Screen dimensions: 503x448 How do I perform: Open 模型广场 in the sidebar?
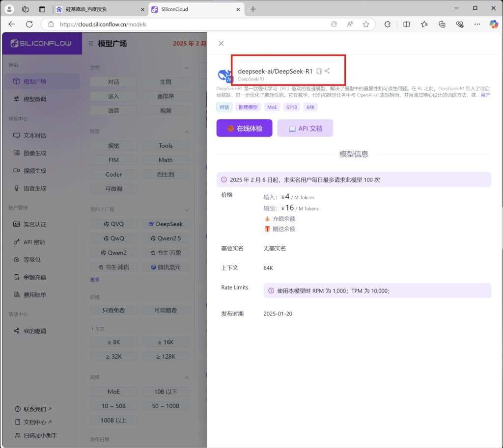(42, 81)
